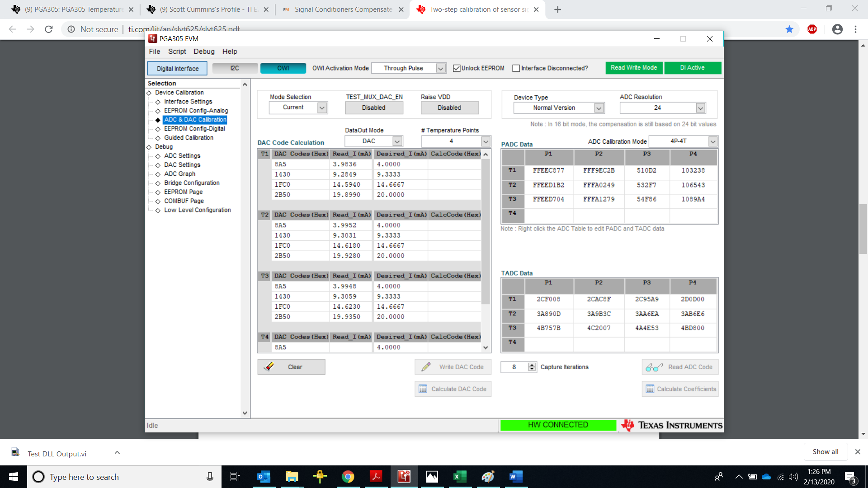
Task: Collapse the Debug tree node
Action: click(x=149, y=147)
